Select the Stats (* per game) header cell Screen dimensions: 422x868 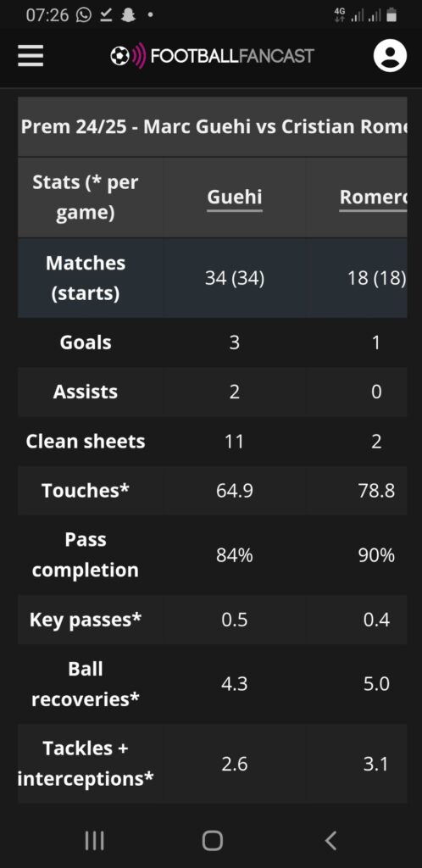point(86,197)
